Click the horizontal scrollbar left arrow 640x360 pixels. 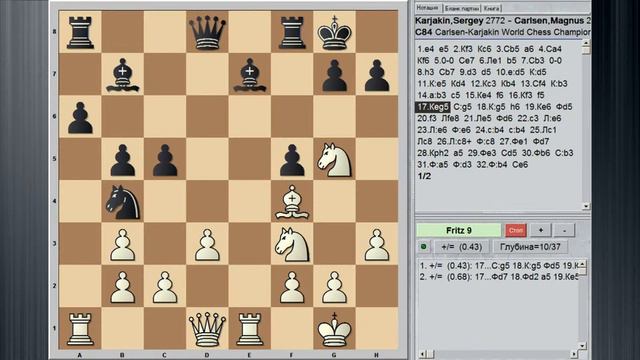(422, 353)
